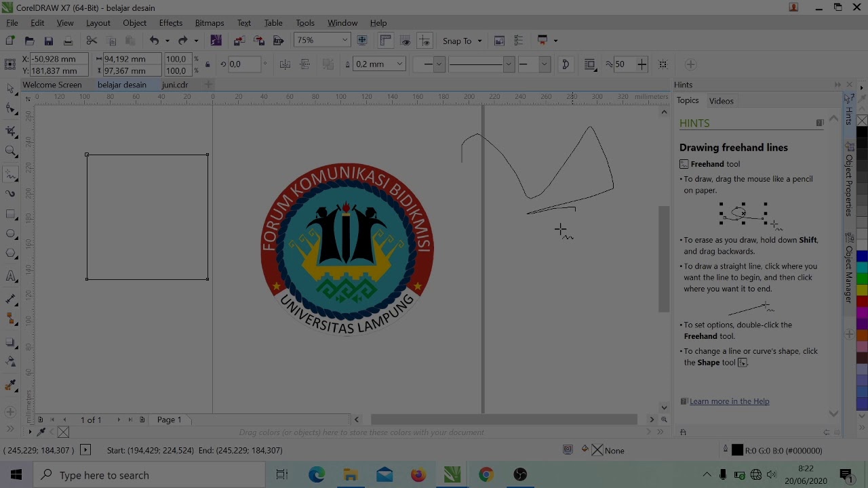Select the Ellipse tool
Viewport: 868px width, 488px height.
click(10, 234)
